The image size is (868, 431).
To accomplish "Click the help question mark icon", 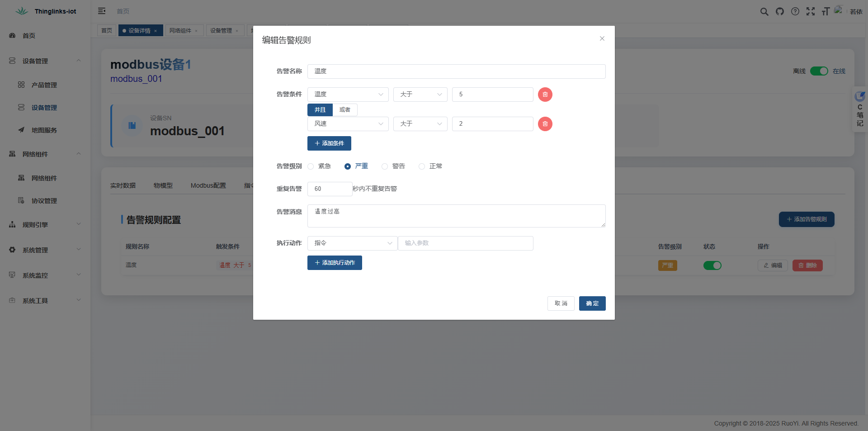I will pos(795,11).
